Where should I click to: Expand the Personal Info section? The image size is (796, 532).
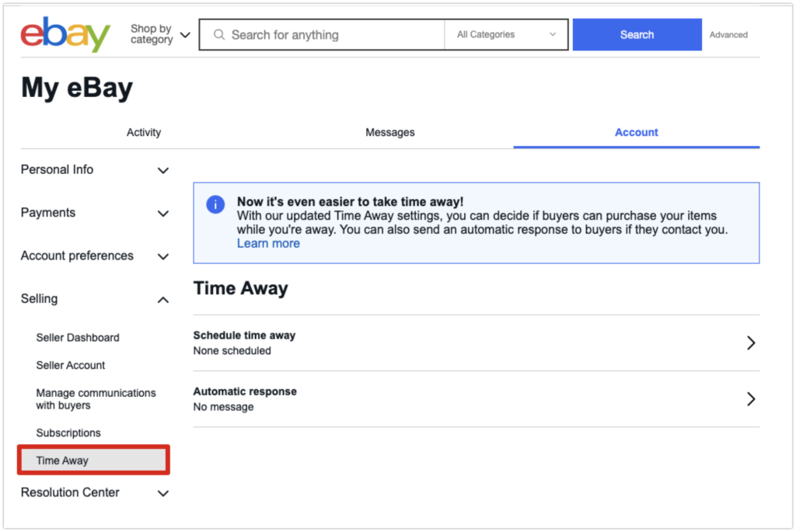tap(163, 170)
